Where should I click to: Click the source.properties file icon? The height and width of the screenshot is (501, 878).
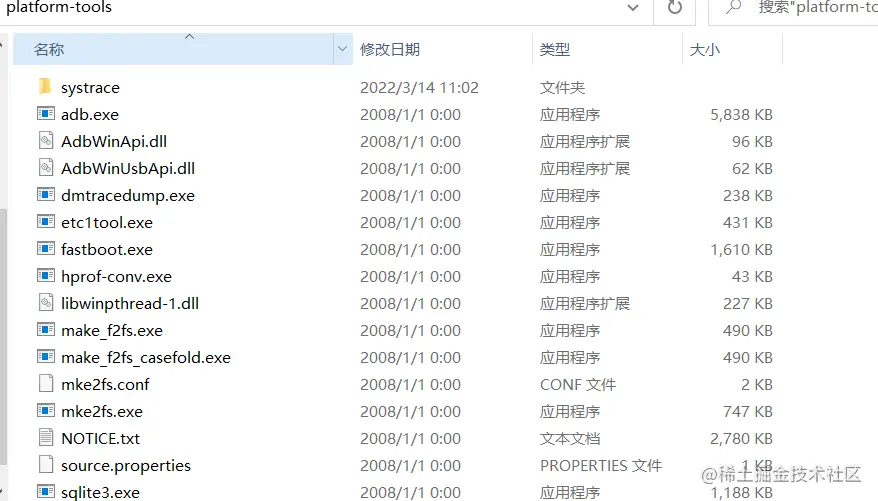pyautogui.click(x=46, y=464)
